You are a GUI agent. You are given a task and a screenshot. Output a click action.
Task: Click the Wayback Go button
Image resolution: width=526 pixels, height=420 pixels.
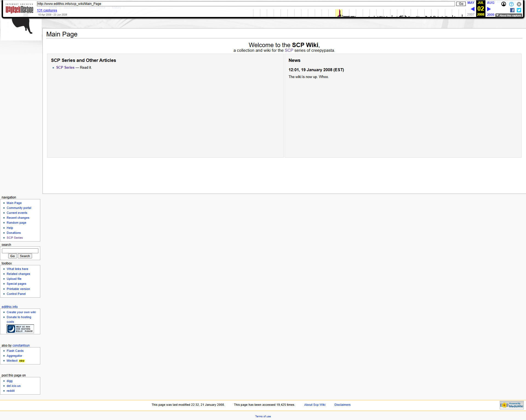(461, 4)
